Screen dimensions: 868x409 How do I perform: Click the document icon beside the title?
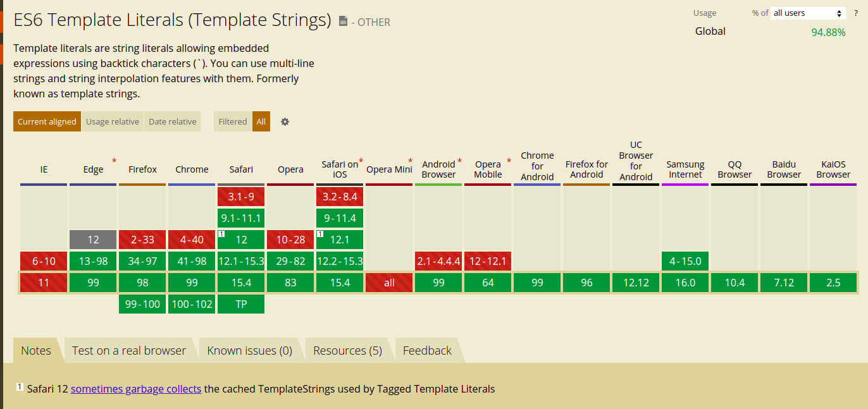click(343, 21)
